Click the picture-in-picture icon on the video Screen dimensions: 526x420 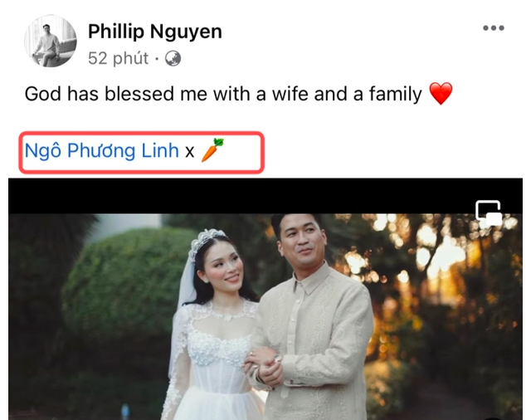click(489, 213)
